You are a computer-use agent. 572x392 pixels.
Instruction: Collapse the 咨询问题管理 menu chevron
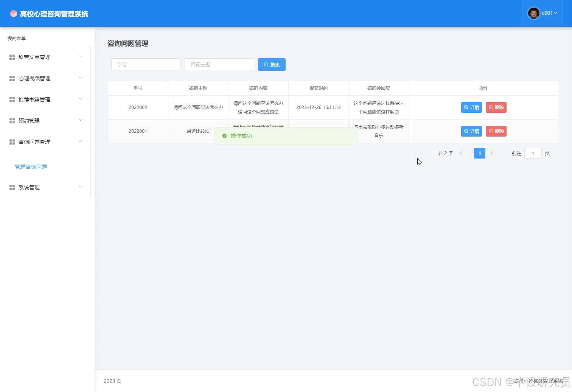click(x=80, y=142)
